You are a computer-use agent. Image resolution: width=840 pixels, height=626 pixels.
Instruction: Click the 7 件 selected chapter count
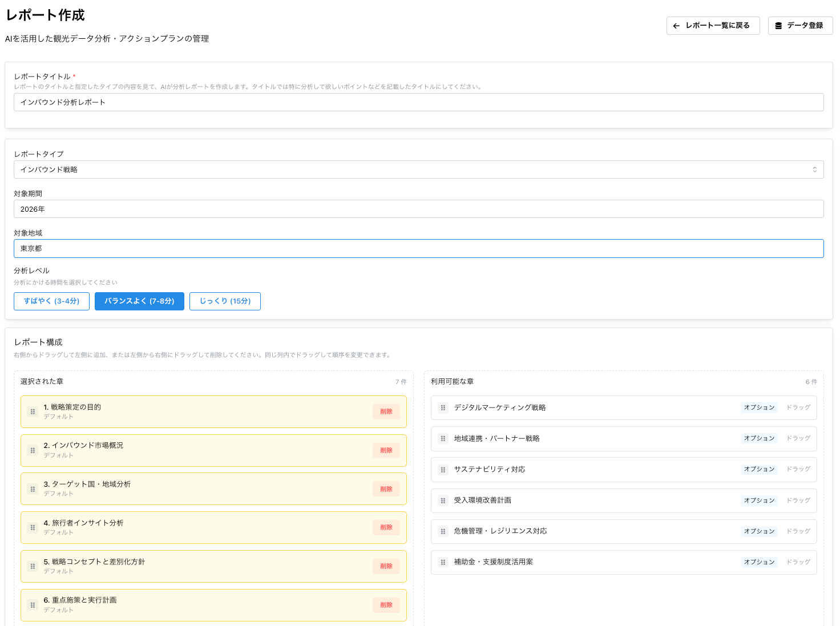point(401,382)
